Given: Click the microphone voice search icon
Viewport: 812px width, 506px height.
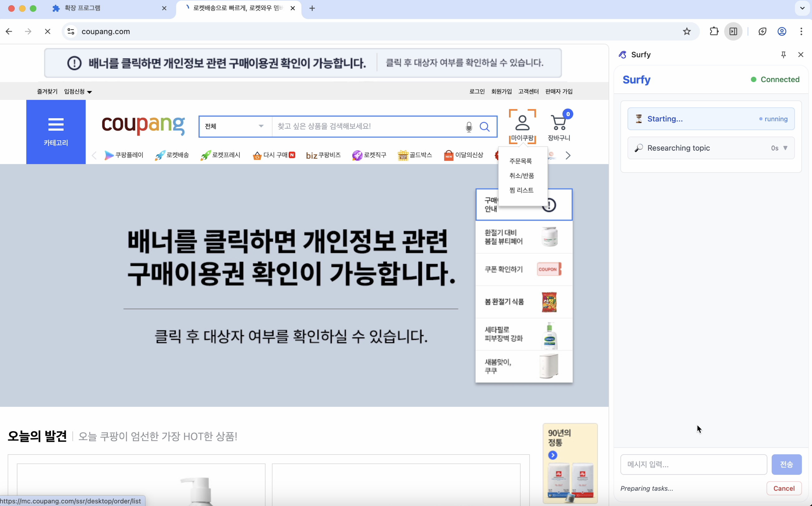Looking at the screenshot, I should click(469, 127).
